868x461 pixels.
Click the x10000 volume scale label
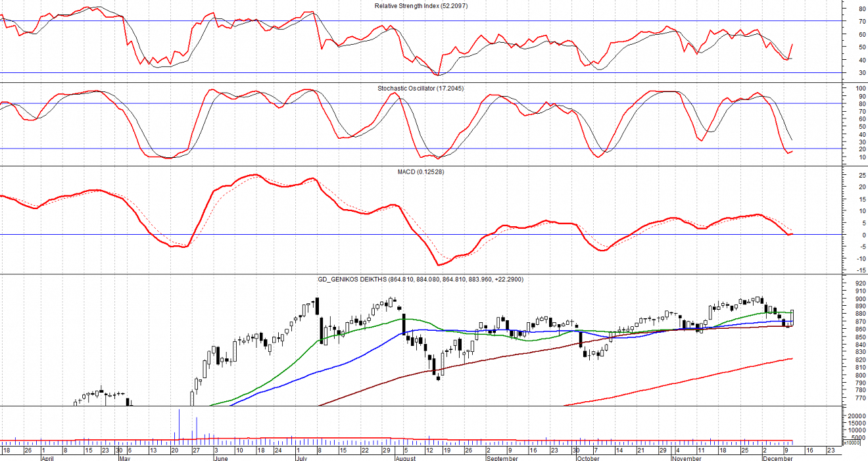point(852,443)
